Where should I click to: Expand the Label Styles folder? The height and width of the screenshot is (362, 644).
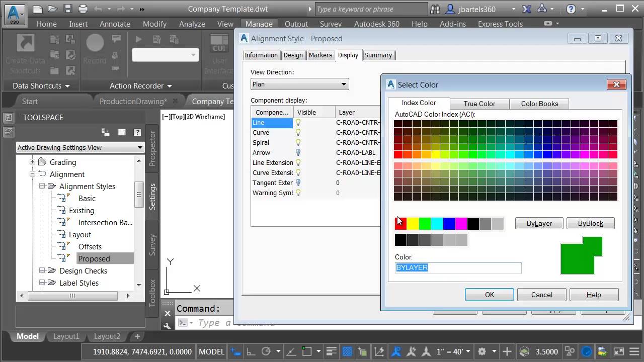click(42, 283)
